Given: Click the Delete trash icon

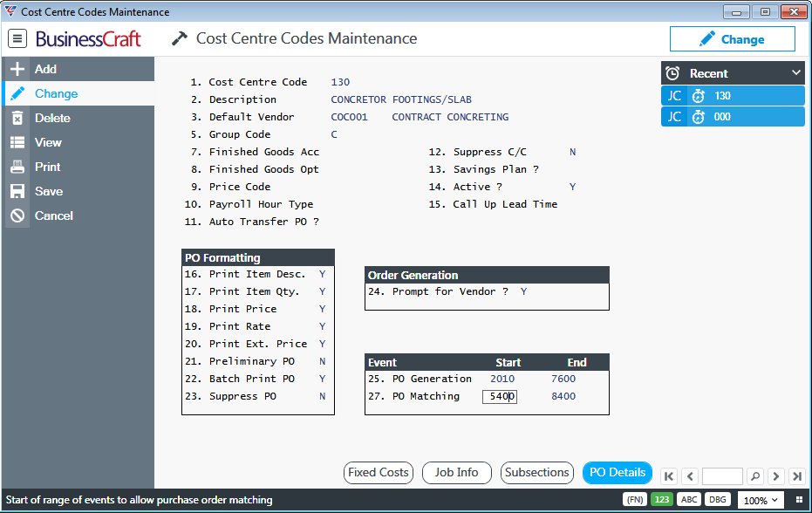Looking at the screenshot, I should [17, 118].
